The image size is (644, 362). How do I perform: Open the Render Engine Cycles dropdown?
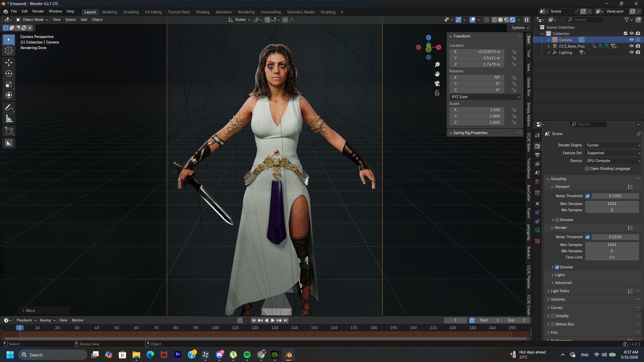tap(613, 145)
